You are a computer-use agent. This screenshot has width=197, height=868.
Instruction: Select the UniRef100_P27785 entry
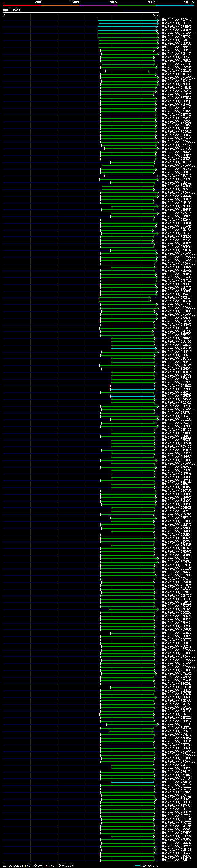pyautogui.click(x=177, y=304)
